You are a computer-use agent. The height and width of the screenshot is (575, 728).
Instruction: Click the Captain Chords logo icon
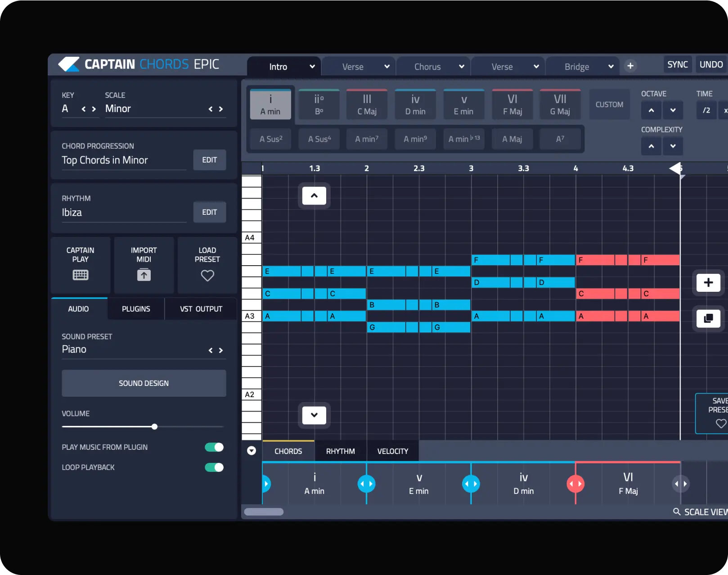[x=69, y=64]
